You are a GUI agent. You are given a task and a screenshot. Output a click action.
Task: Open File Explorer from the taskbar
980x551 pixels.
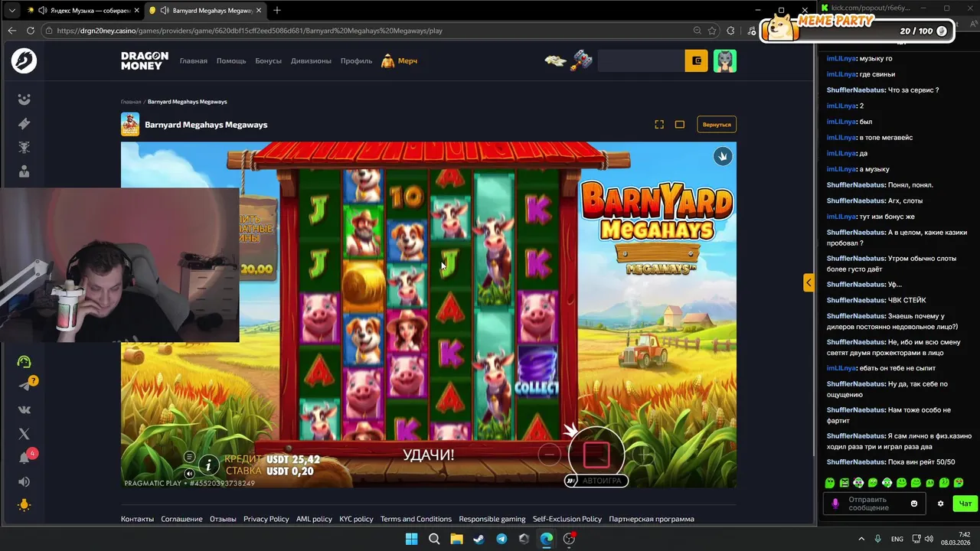click(x=456, y=539)
